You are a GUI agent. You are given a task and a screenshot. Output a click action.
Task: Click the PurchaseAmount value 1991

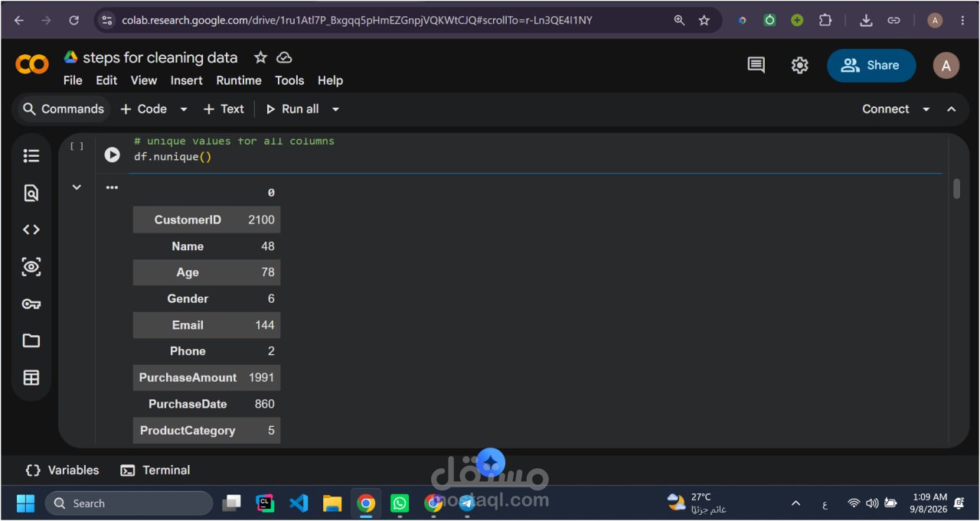(261, 378)
